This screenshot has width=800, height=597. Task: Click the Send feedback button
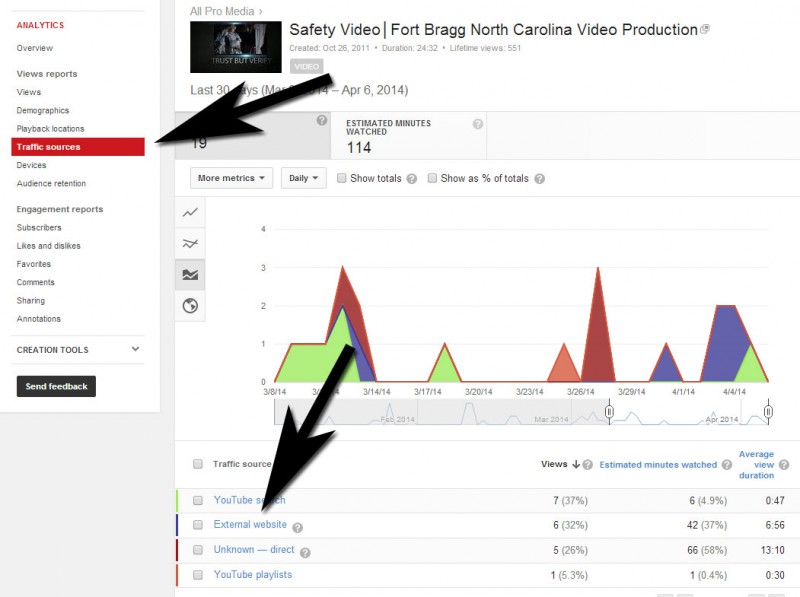[56, 386]
